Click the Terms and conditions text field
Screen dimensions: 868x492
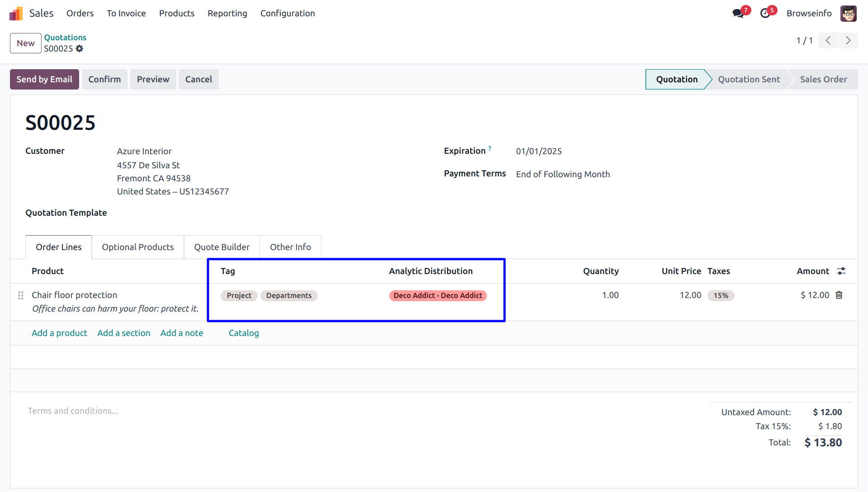pos(73,411)
